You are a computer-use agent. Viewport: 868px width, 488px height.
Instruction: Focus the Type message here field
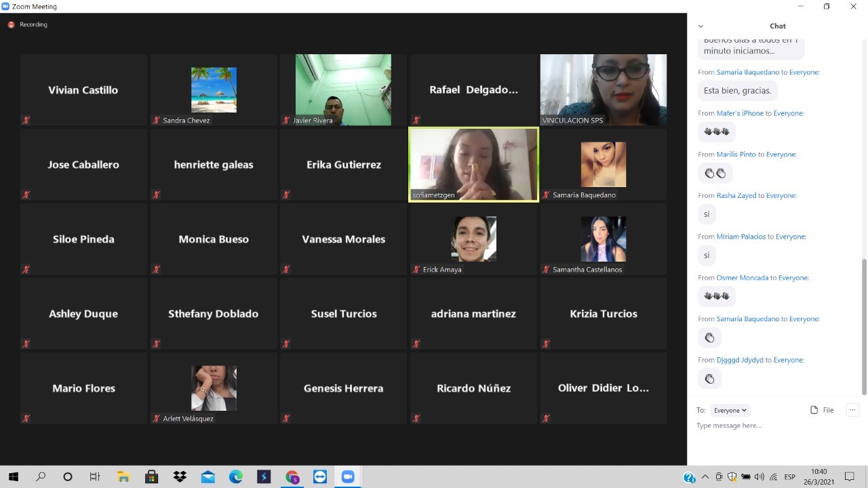[x=777, y=426]
